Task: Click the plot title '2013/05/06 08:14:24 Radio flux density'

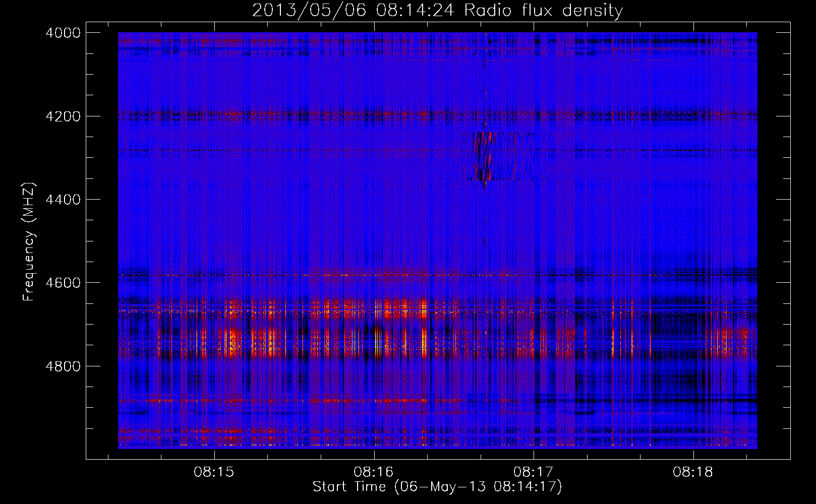Action: click(437, 10)
